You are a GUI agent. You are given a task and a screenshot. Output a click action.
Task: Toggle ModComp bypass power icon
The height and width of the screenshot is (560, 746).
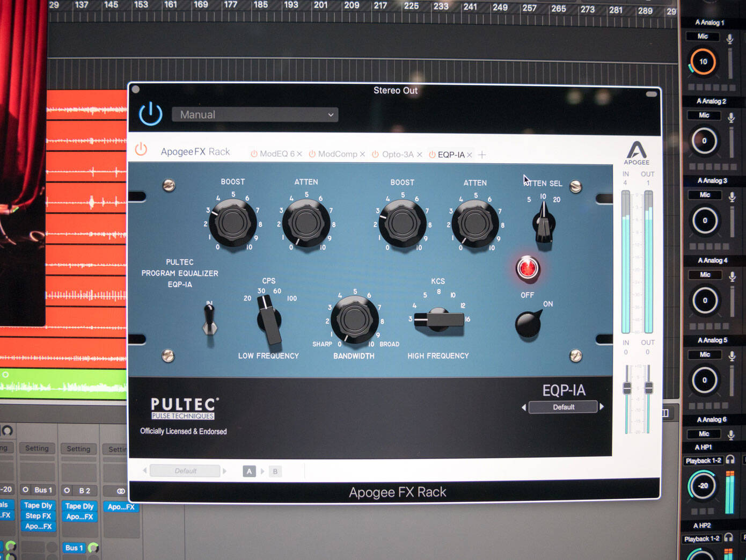click(x=312, y=154)
